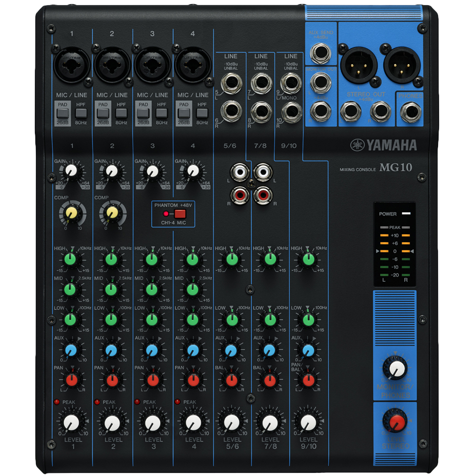Switch on the red PHANTOM +48V button
This screenshot has height=476, width=476.
click(180, 214)
